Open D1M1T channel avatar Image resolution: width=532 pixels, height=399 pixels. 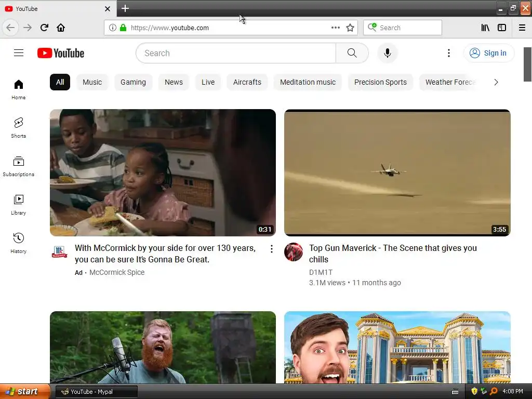click(x=294, y=252)
